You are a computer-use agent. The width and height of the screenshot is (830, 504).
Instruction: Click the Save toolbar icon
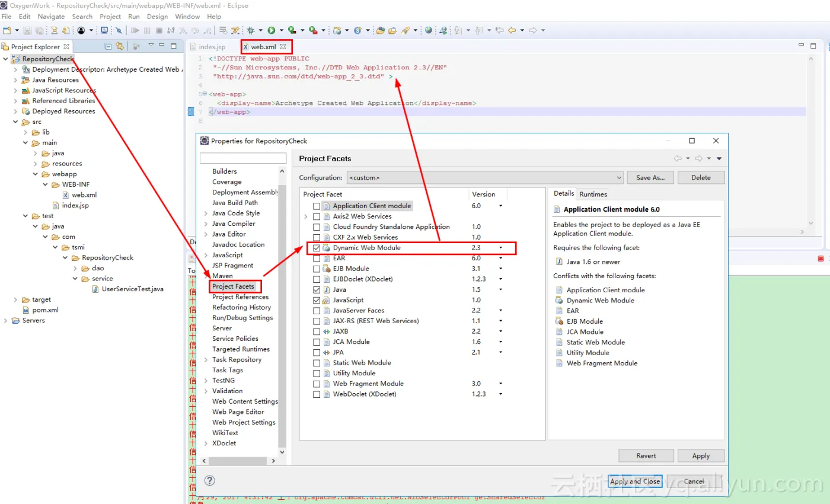pyautogui.click(x=27, y=30)
